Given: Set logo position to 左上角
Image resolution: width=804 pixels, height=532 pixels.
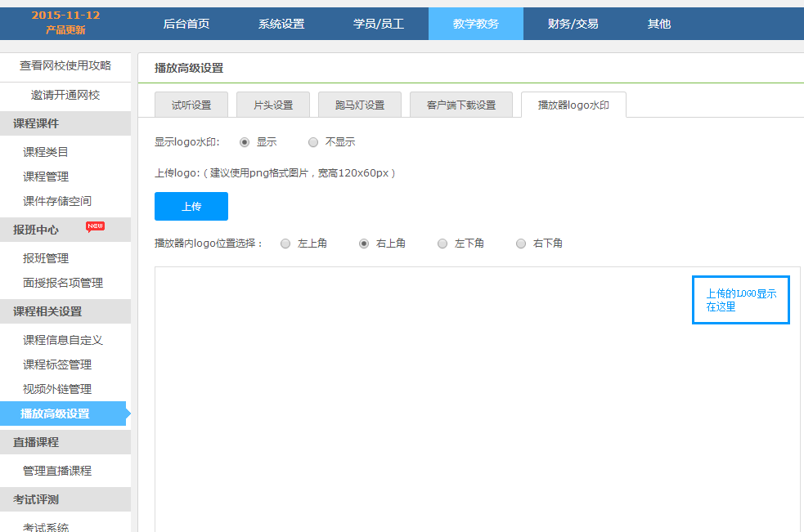Looking at the screenshot, I should (285, 244).
